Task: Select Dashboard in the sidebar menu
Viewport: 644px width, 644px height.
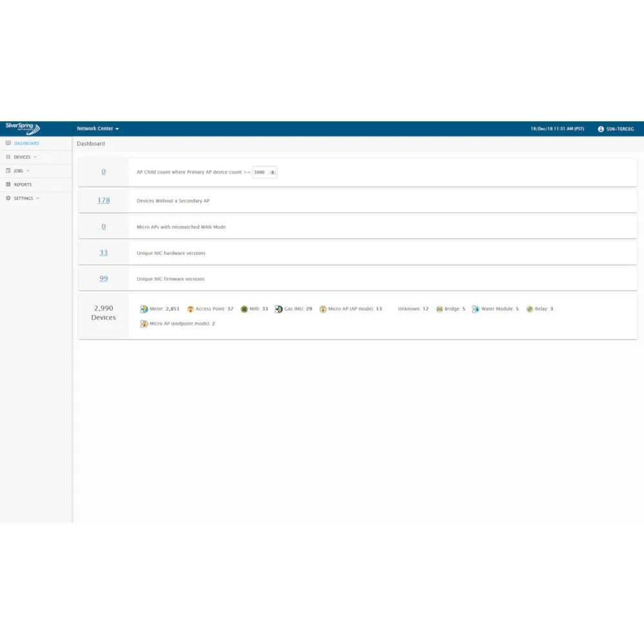Action: click(x=26, y=143)
